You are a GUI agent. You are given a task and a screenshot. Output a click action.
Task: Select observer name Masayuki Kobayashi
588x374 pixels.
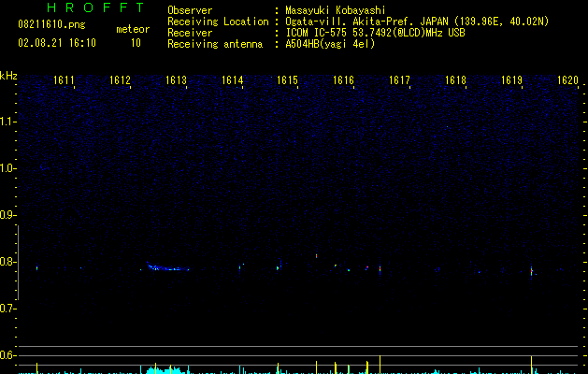(x=336, y=10)
